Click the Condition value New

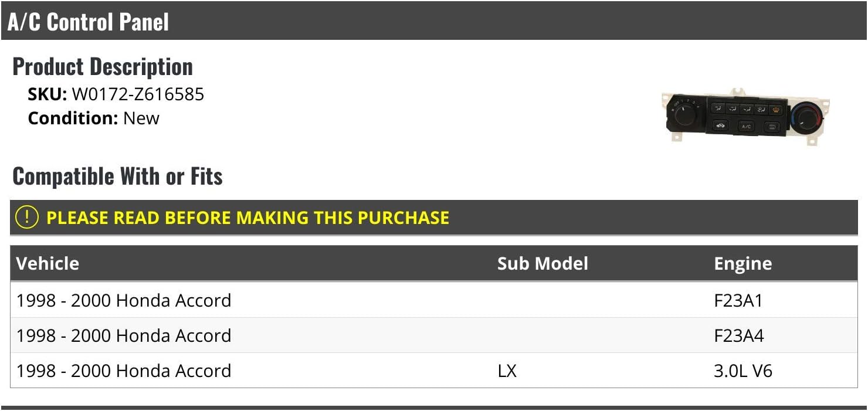[x=141, y=118]
